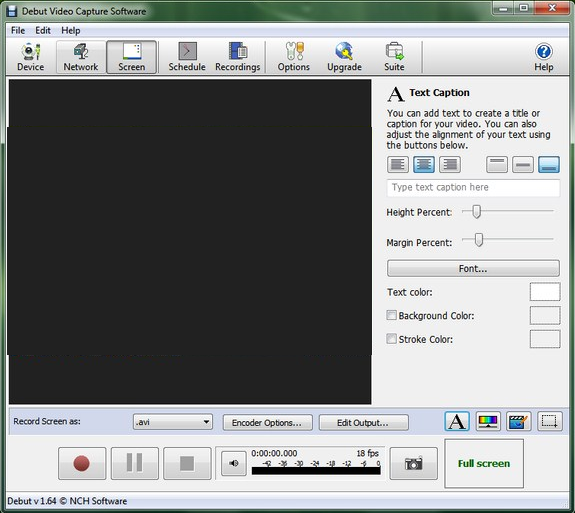Viewport: 575px width, 513px height.
Task: Click the Full screen button
Action: 484,463
